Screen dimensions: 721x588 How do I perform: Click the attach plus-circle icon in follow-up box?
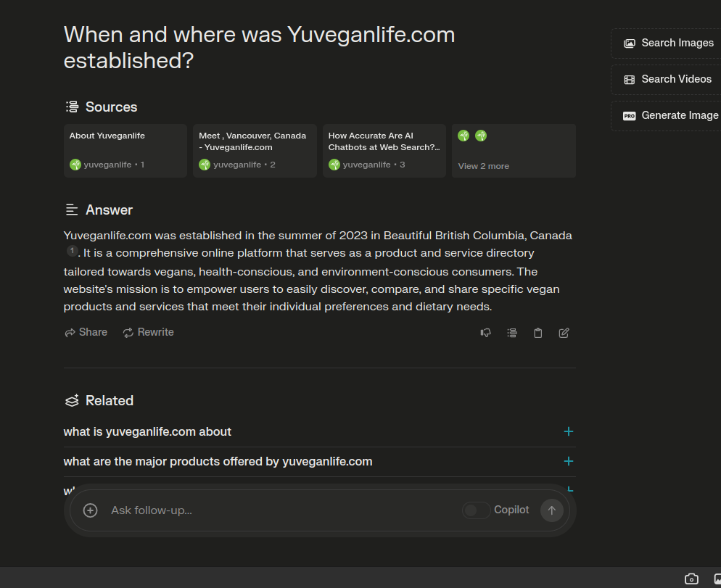pyautogui.click(x=90, y=510)
